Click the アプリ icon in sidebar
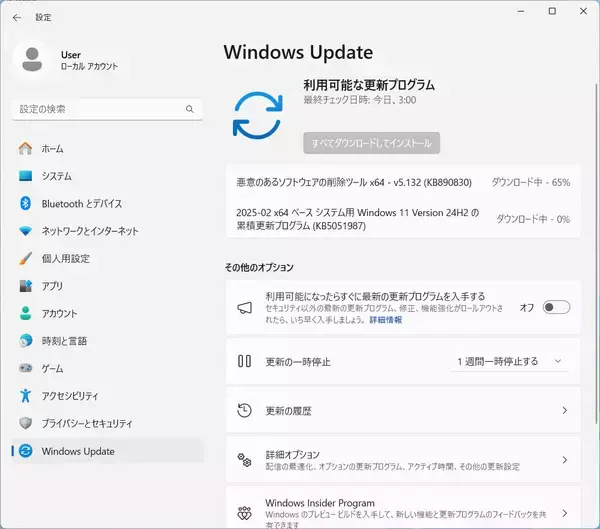600x529 pixels. [x=26, y=286]
